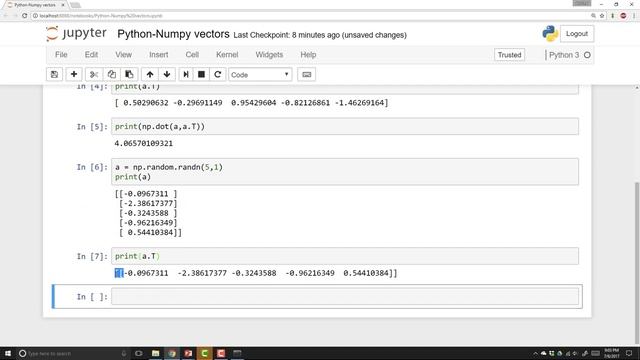
Task: Open the cell type Code dropdown
Action: pyautogui.click(x=260, y=75)
